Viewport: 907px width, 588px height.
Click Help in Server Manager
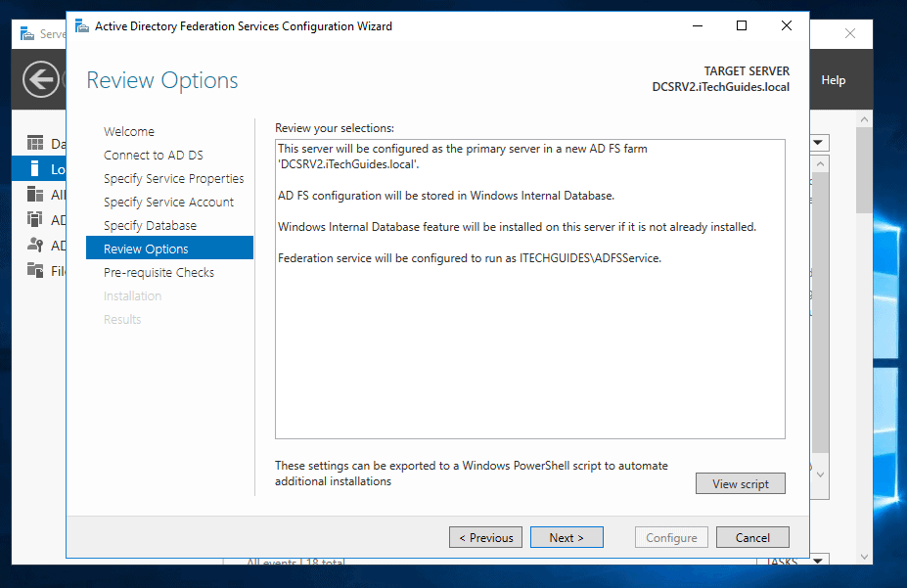[834, 79]
